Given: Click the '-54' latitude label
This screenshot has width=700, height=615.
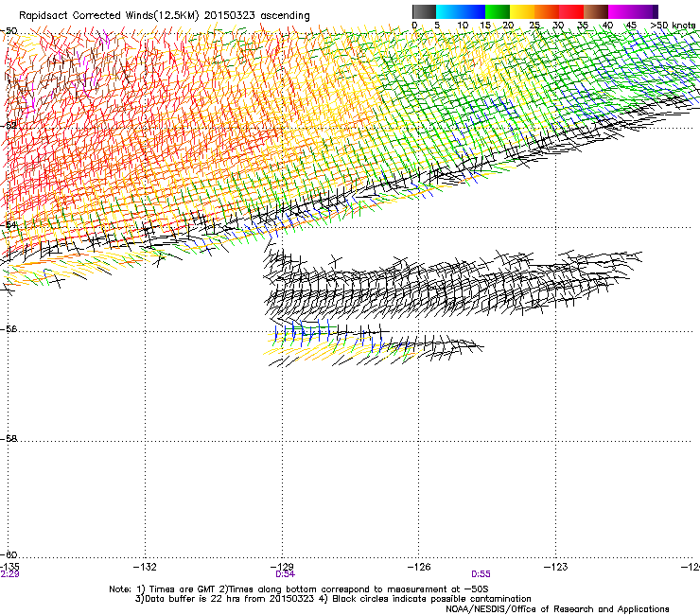Looking at the screenshot, I should click(9, 224).
